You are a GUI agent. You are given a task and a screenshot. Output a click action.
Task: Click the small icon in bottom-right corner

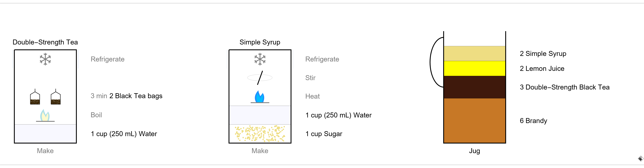point(640,158)
